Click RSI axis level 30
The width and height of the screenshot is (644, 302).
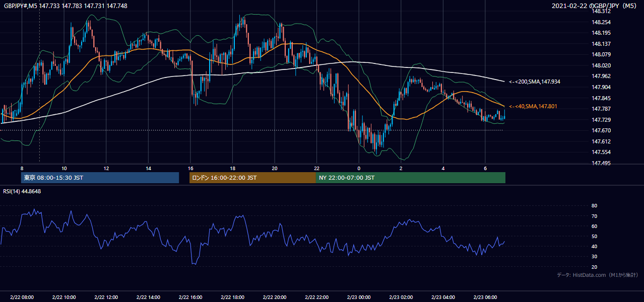[x=594, y=257]
